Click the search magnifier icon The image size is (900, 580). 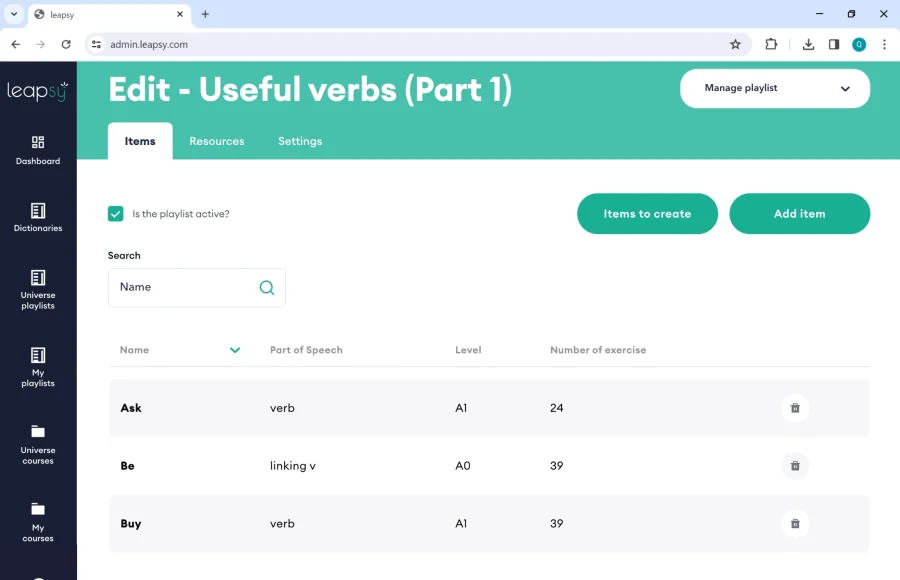[x=267, y=288]
